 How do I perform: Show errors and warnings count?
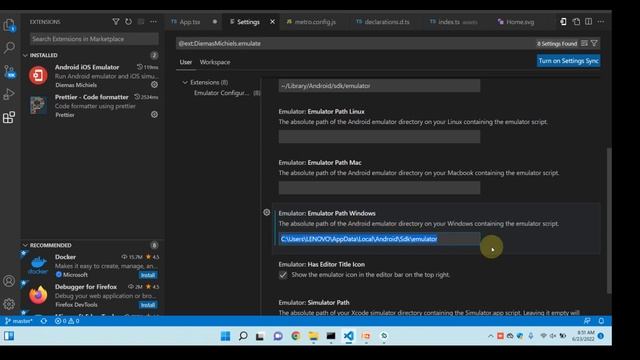point(67,321)
